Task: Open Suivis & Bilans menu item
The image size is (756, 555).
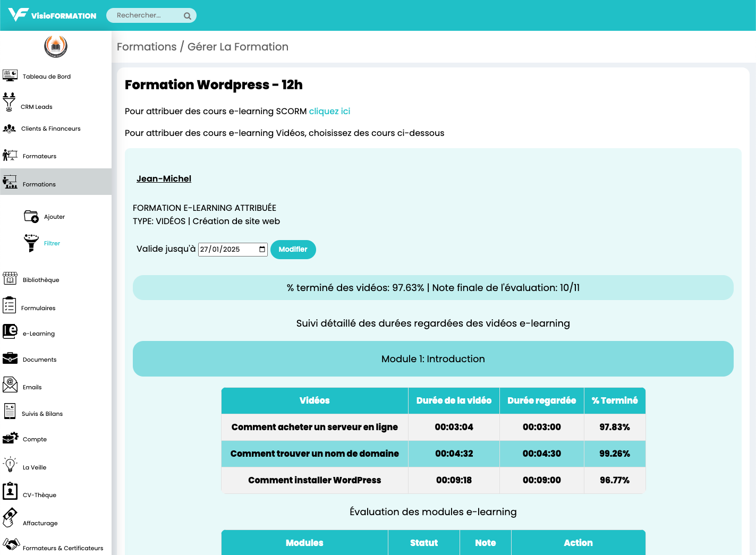Action: pyautogui.click(x=42, y=414)
